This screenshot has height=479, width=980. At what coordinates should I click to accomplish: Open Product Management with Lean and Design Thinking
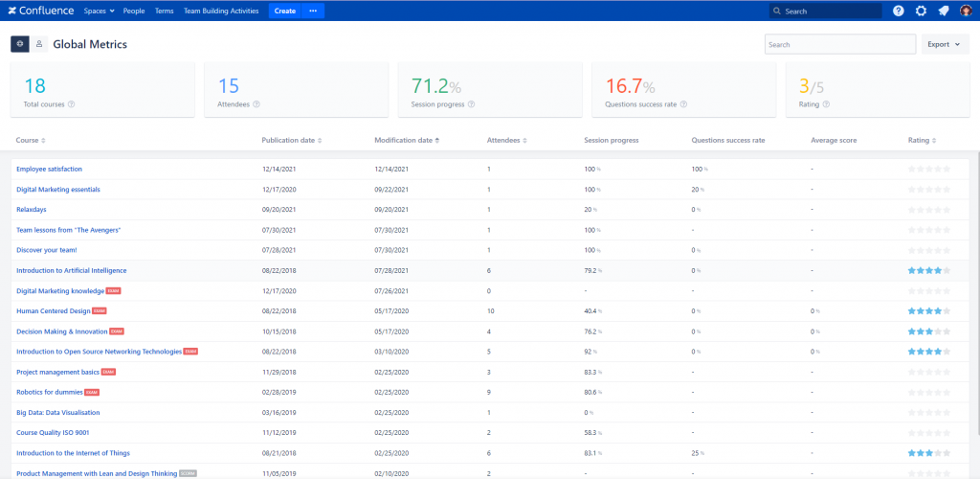97,473
